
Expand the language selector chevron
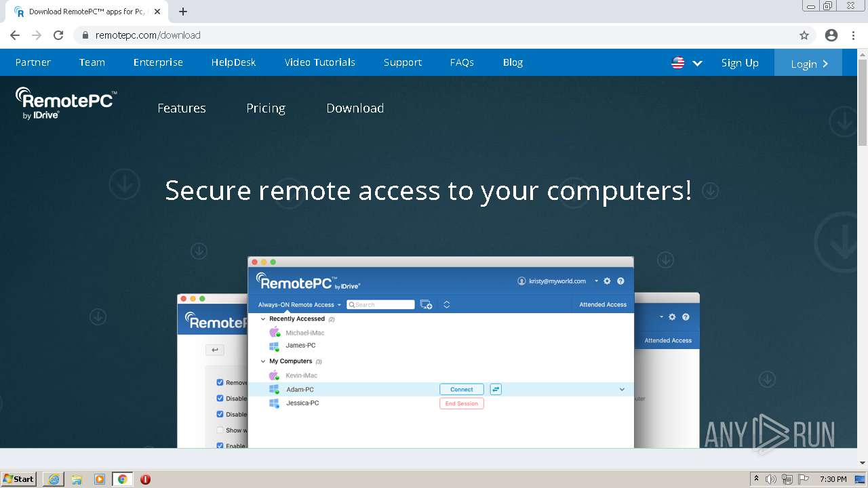[697, 63]
